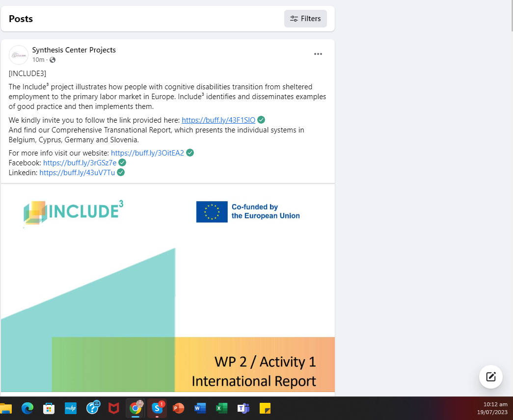
Task: Open Skype with one notification in taskbar
Action: 157,408
